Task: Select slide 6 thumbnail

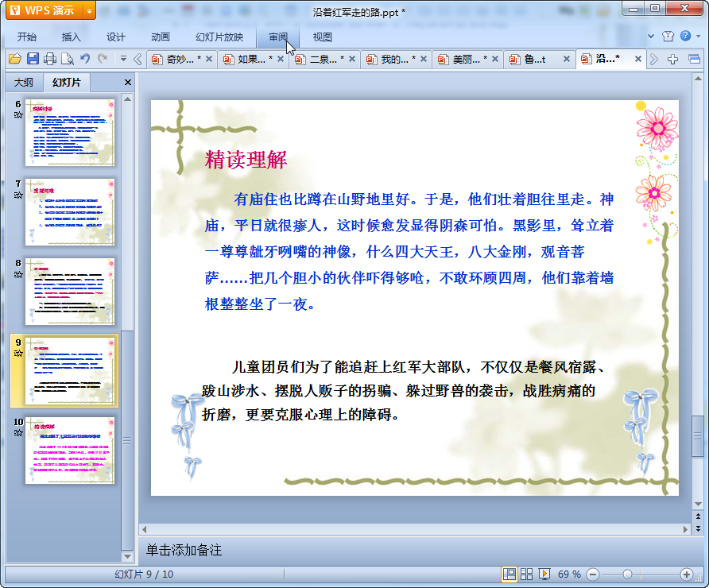Action: (x=70, y=133)
